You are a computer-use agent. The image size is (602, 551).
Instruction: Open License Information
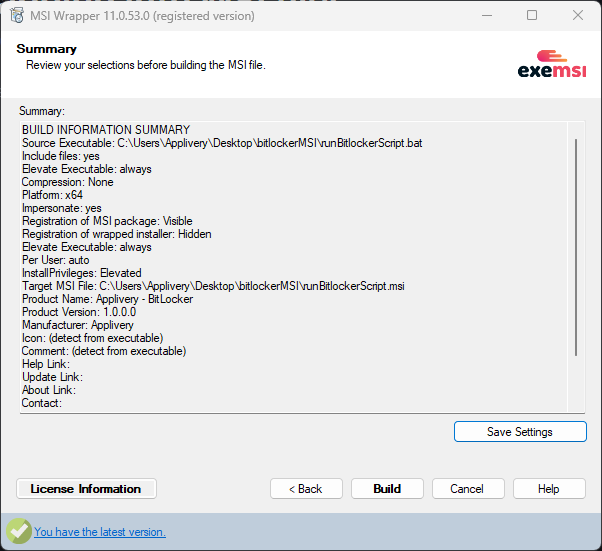click(x=86, y=488)
